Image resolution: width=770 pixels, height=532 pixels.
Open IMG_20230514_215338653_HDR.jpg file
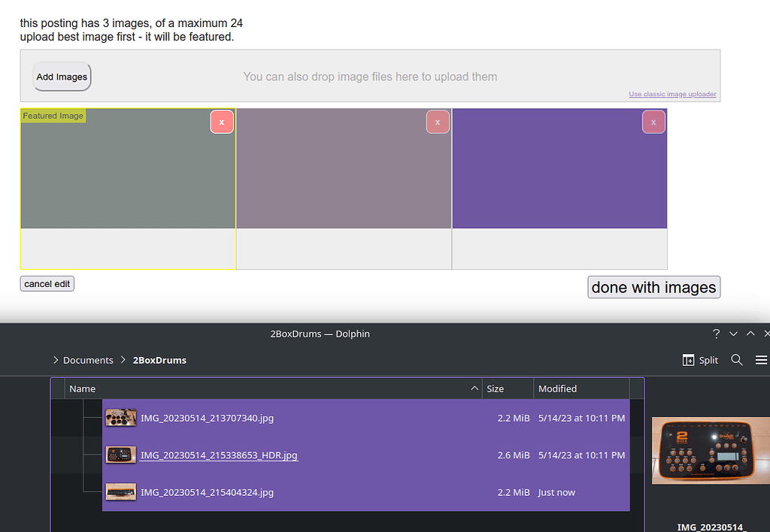click(x=219, y=455)
